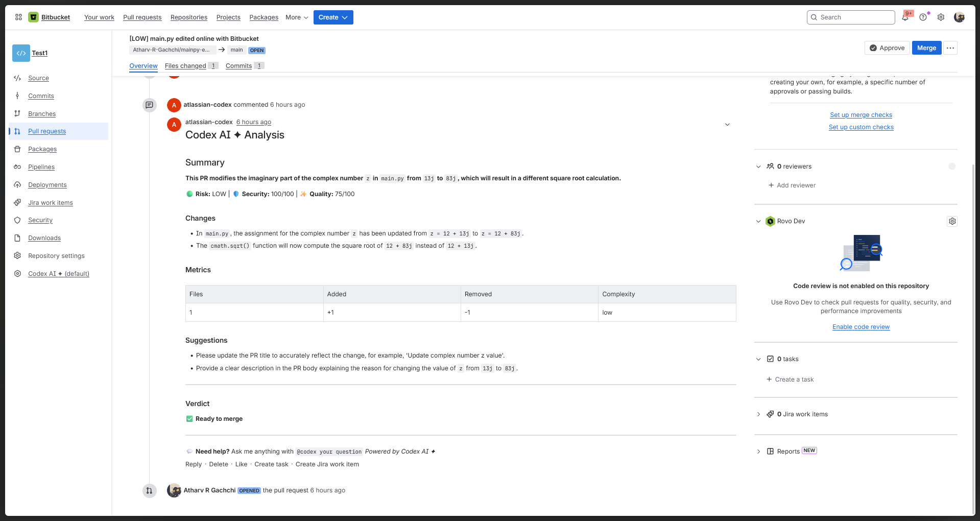
Task: Click the Set up merge checks link
Action: [861, 115]
